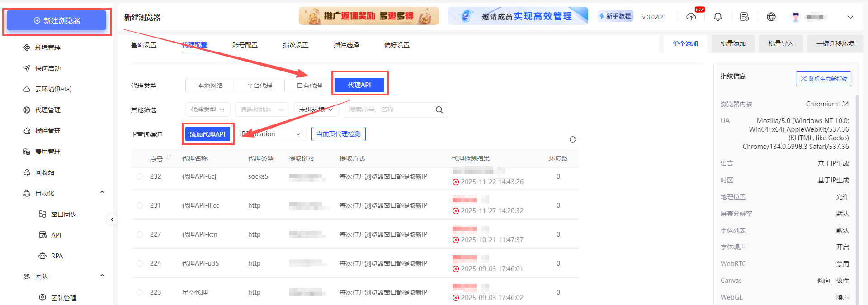This screenshot has width=868, height=305.
Task: Click the cloud upload icon with NEW badge
Action: click(691, 17)
